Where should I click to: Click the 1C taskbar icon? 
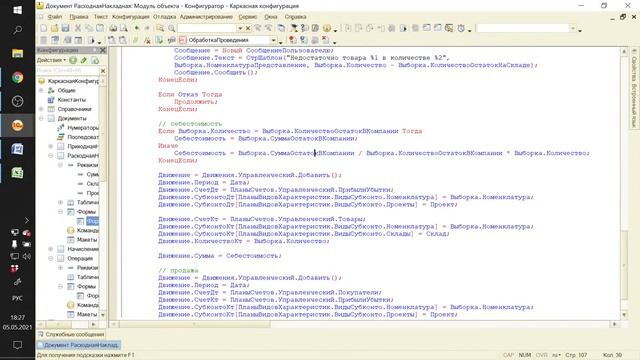click(17, 125)
